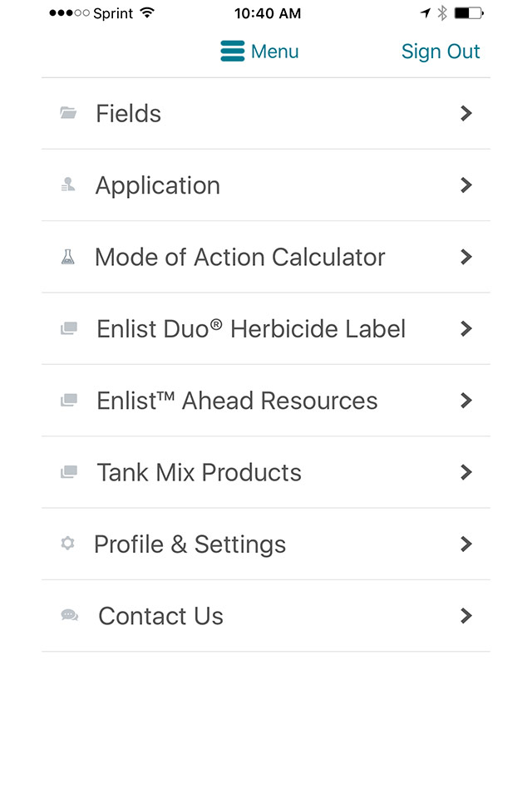Tap the Menu text label in header

275,52
